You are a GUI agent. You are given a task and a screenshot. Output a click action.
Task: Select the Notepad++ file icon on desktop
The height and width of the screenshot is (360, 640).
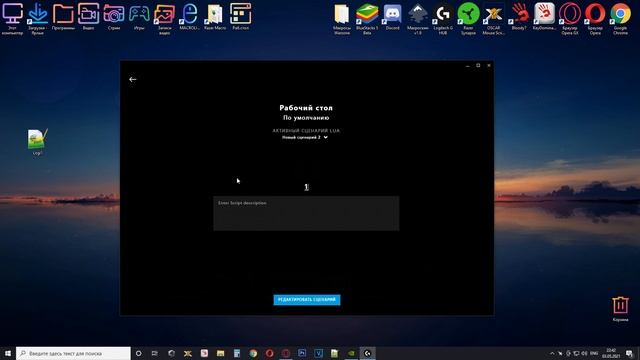point(37,142)
